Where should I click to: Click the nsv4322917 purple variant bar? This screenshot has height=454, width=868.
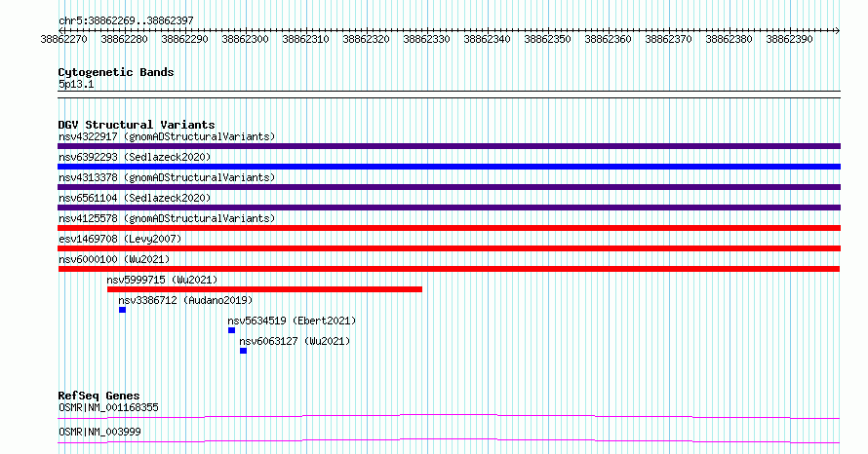[449, 146]
